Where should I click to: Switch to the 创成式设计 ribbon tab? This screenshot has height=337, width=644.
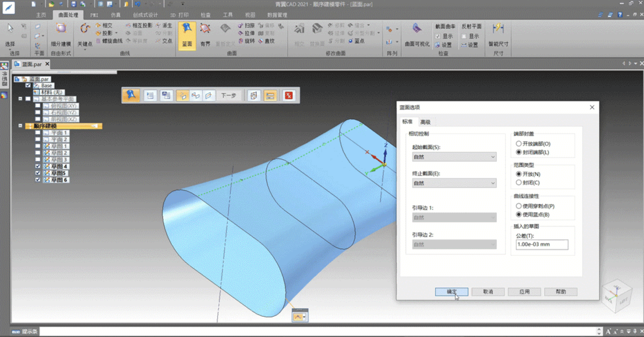point(145,15)
